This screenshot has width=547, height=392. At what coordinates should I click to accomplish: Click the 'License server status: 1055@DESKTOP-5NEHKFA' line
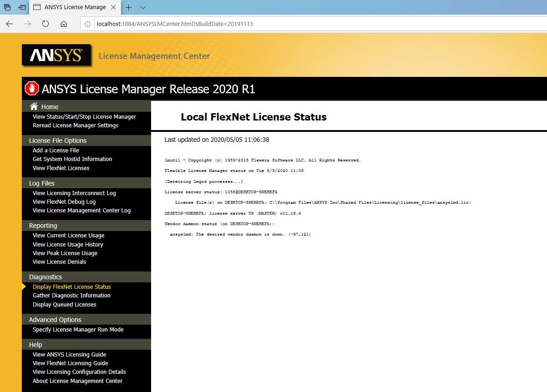tap(221, 192)
